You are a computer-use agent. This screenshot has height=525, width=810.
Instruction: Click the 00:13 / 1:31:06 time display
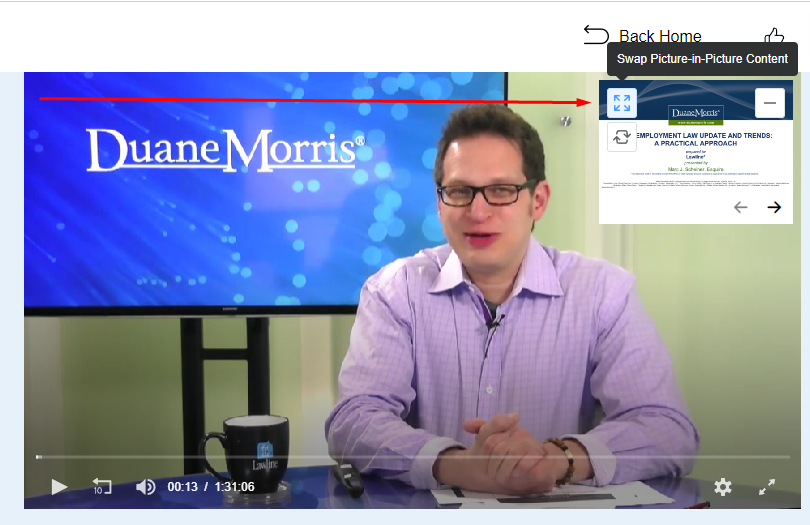tap(211, 487)
